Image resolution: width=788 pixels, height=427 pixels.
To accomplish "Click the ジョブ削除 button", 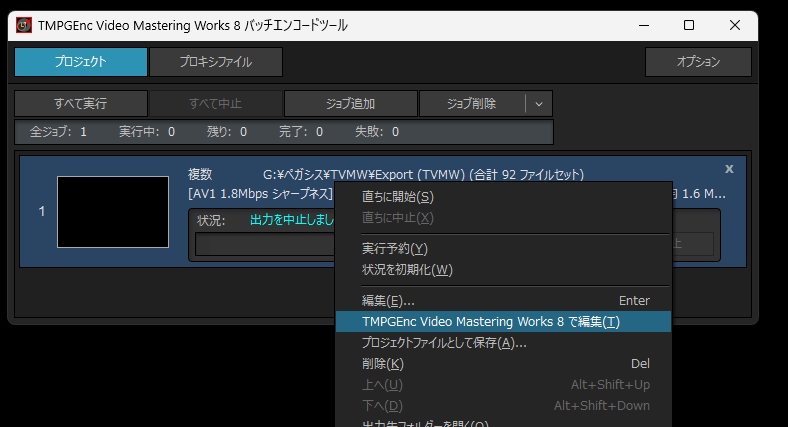I will coord(471,103).
